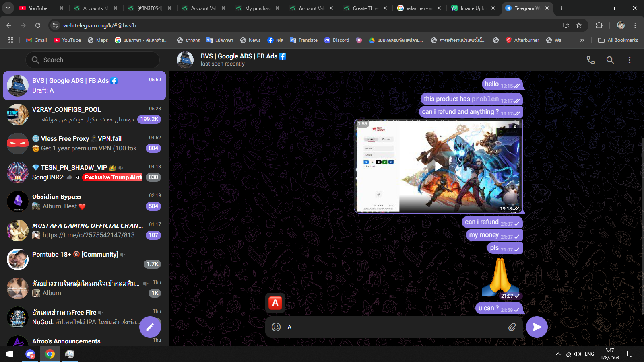The height and width of the screenshot is (362, 644).
Task: Open the All Bookmarks folder
Action: click(618, 40)
